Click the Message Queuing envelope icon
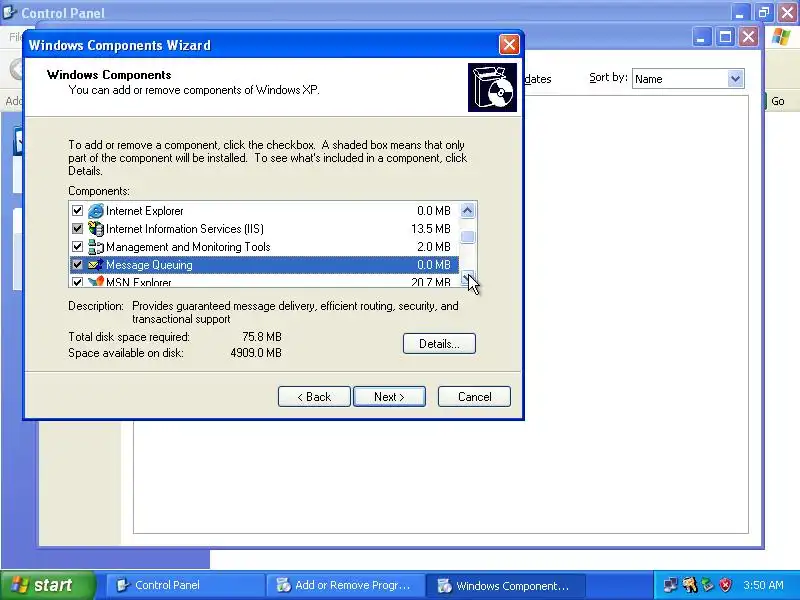800x600 pixels. click(x=95, y=265)
